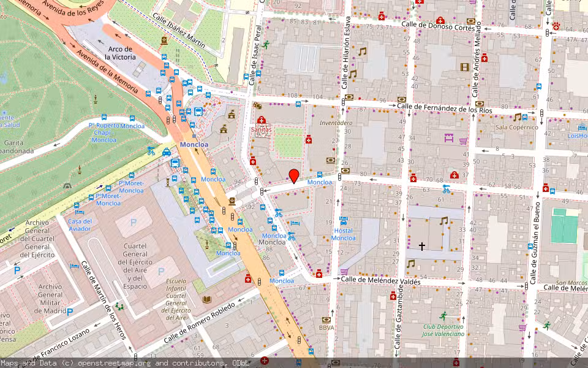The width and height of the screenshot is (588, 368).
Task: Click the dice games icon above Sanitas
Action: tap(257, 105)
